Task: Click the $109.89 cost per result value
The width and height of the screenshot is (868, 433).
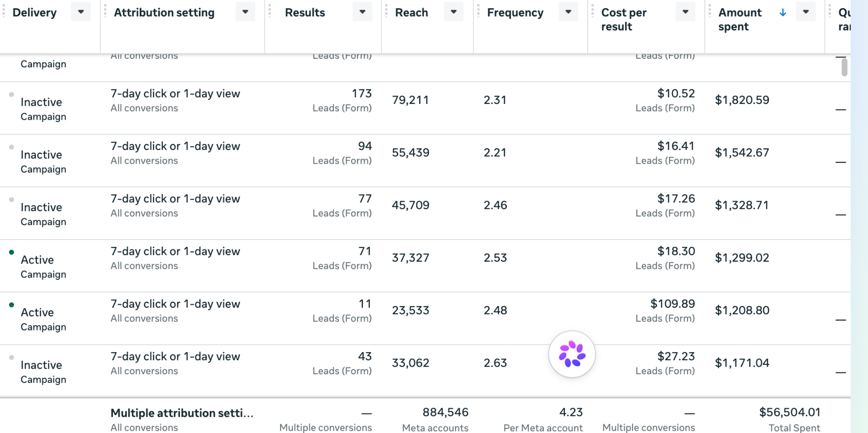Action: coord(672,304)
